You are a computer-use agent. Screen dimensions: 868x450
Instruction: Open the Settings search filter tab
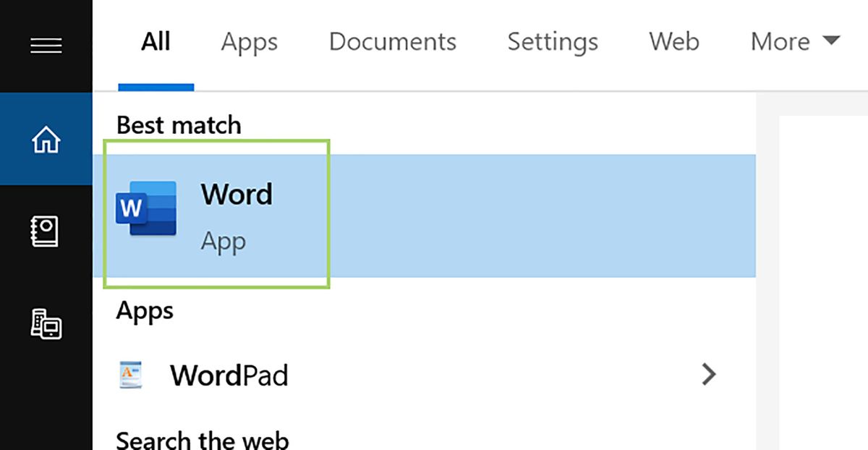(552, 42)
